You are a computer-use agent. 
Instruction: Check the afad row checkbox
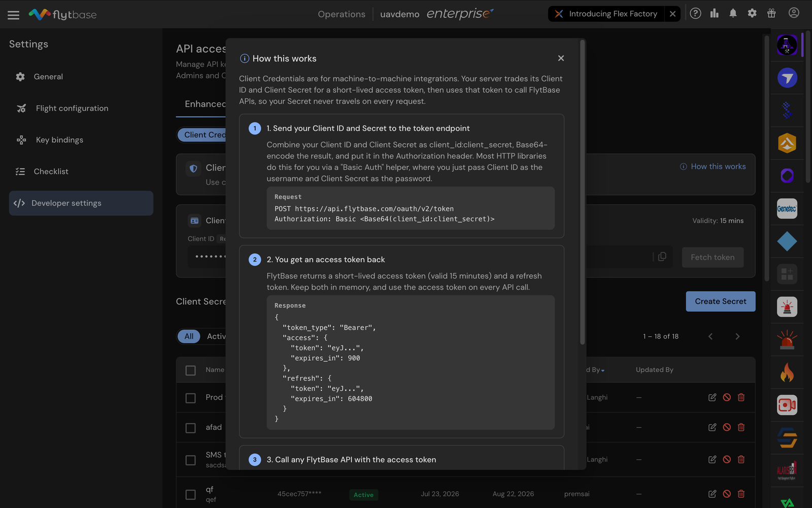[191, 428]
